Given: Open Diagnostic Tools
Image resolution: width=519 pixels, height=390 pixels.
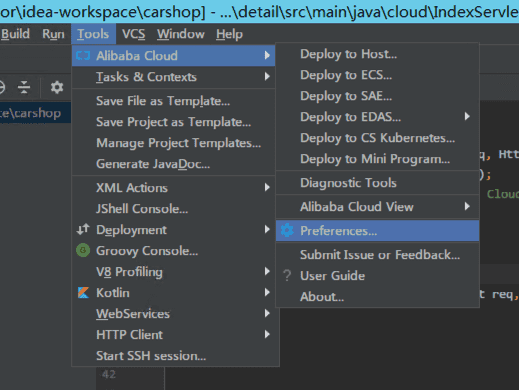Looking at the screenshot, I should click(x=377, y=183).
